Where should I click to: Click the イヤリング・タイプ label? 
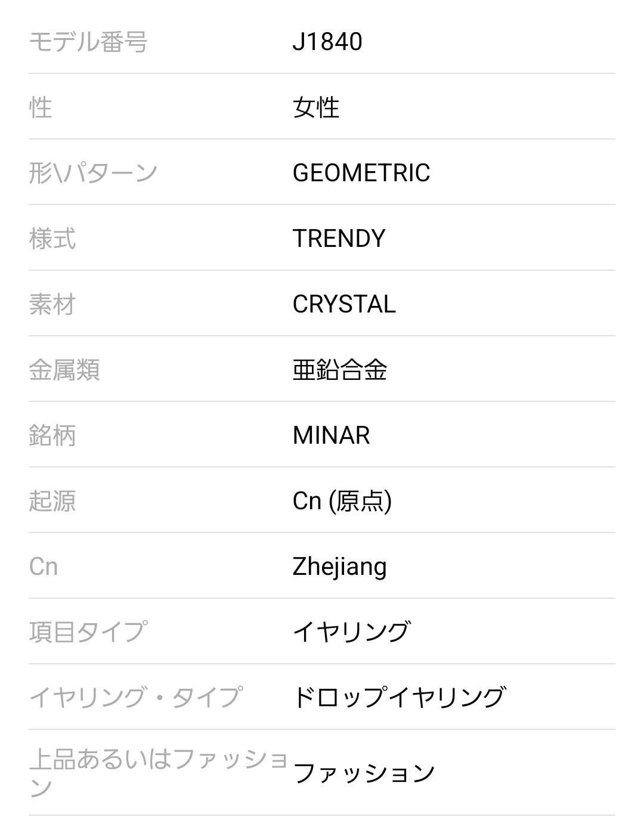coord(136,698)
